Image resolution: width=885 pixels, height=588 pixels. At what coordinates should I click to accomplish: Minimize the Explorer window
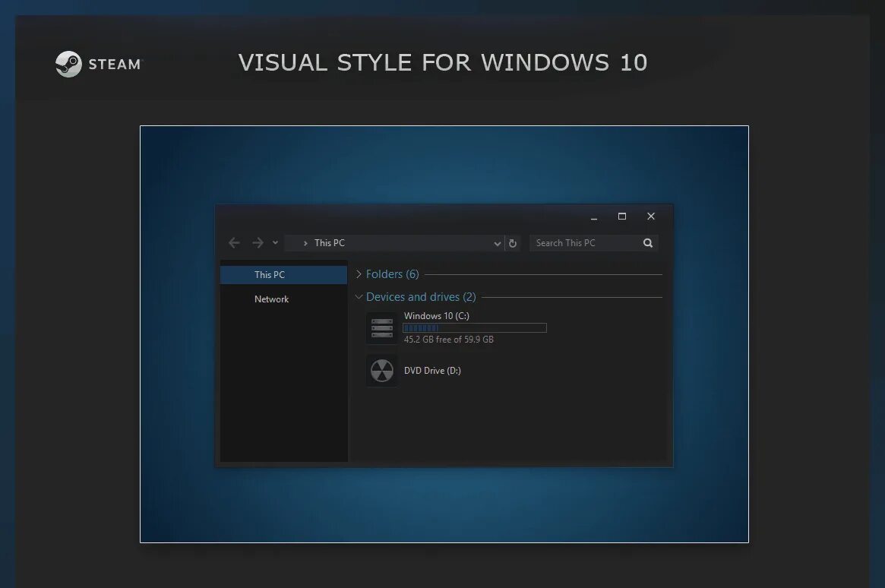594,217
